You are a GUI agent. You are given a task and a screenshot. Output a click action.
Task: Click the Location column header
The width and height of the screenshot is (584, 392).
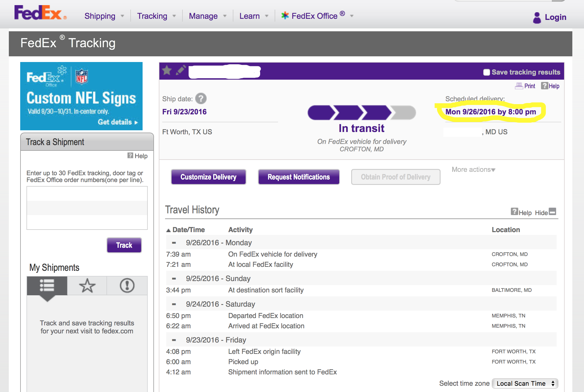pos(506,230)
